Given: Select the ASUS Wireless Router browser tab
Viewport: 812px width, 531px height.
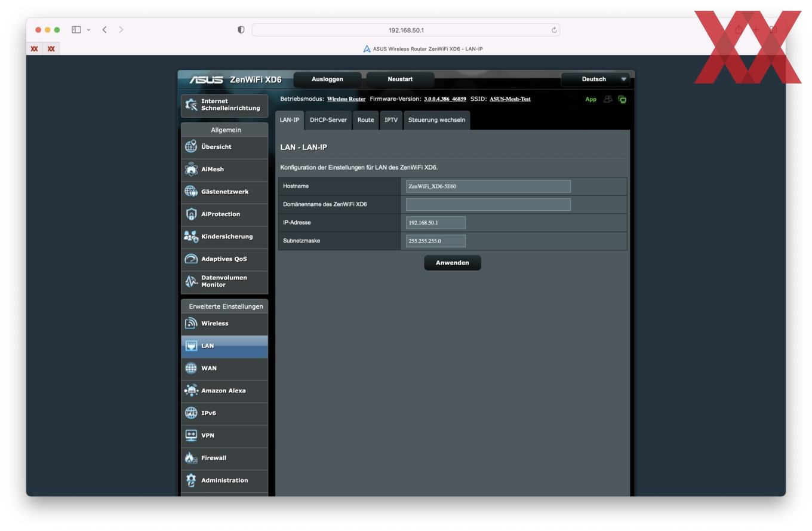Looking at the screenshot, I should (423, 49).
